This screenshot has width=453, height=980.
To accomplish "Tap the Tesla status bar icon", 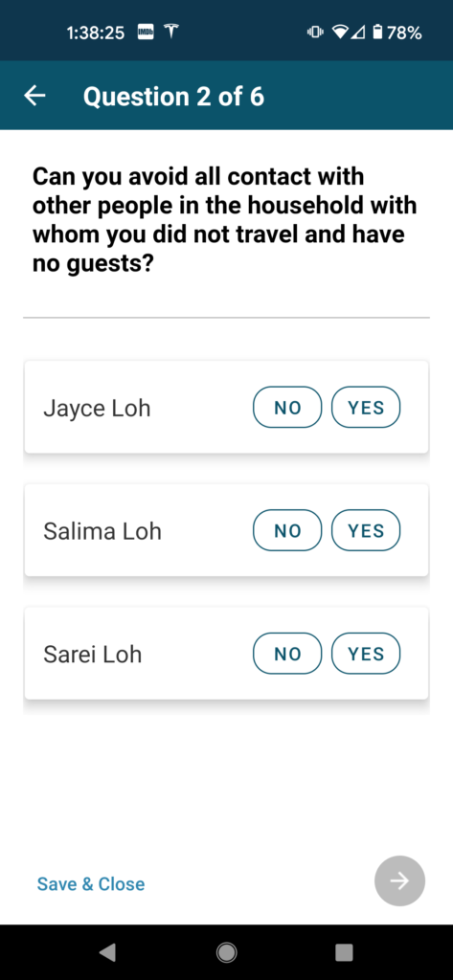I will [x=170, y=32].
